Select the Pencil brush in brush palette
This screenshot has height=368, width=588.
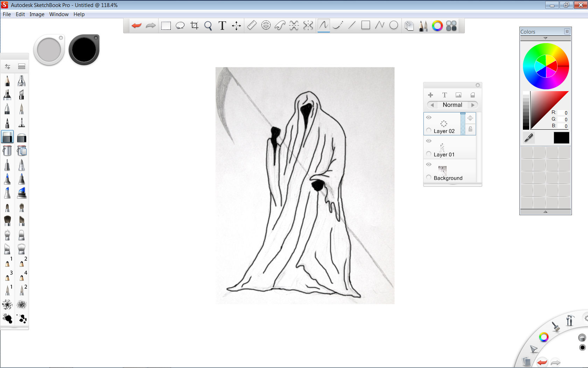pyautogui.click(x=7, y=81)
